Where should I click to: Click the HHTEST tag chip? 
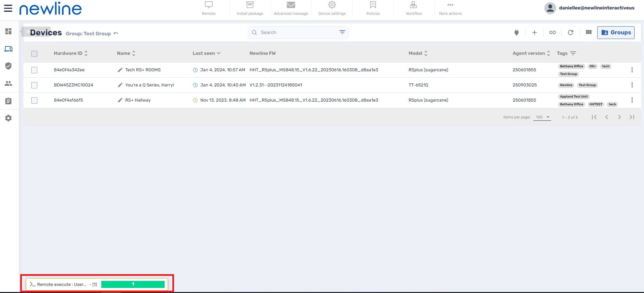596,104
